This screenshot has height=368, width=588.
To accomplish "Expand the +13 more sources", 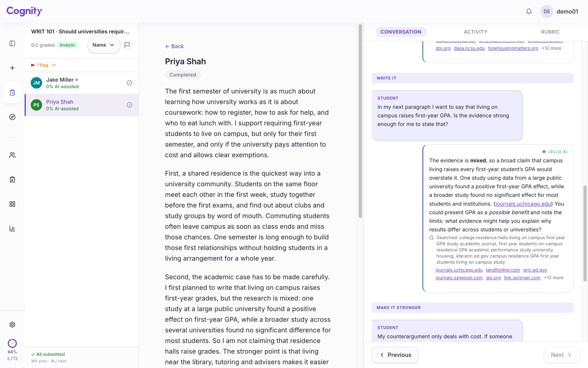I will 553,278.
